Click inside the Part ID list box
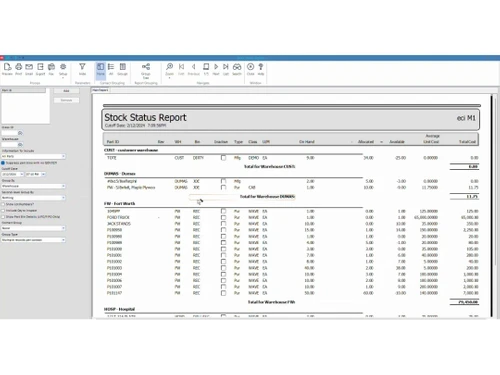 (26, 108)
